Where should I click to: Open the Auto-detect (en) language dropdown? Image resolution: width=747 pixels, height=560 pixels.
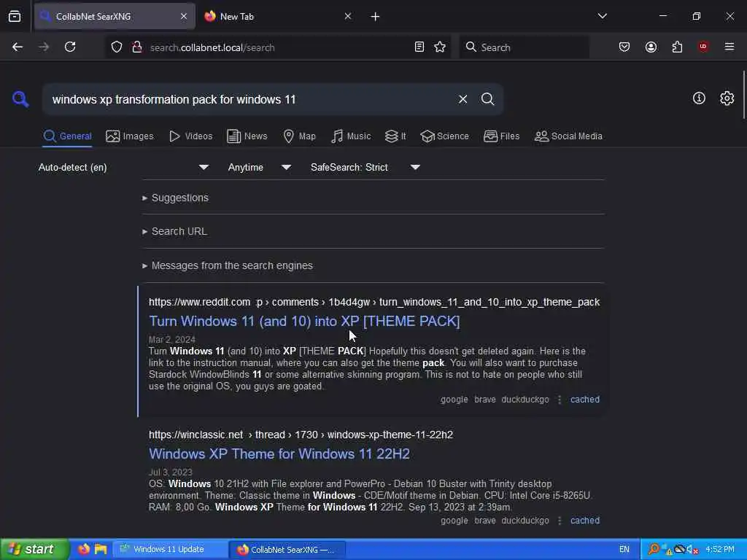[x=124, y=167]
